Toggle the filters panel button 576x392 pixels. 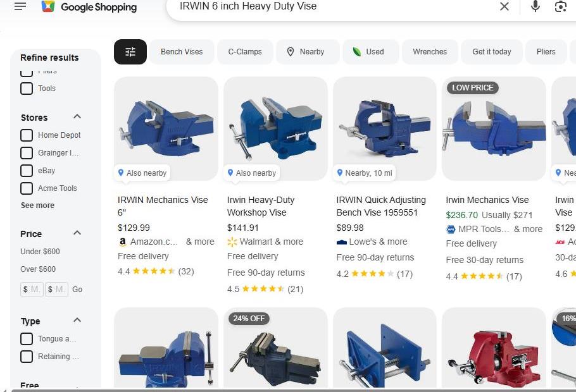click(x=130, y=52)
